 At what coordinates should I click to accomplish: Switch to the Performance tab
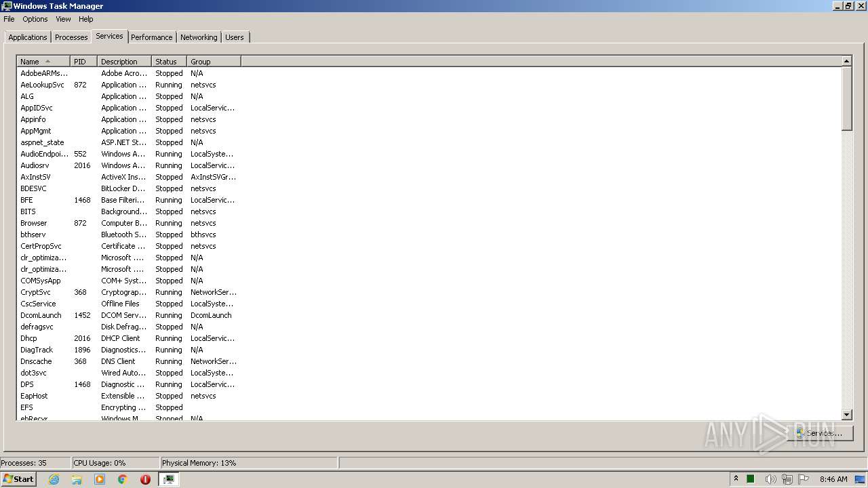pos(152,37)
